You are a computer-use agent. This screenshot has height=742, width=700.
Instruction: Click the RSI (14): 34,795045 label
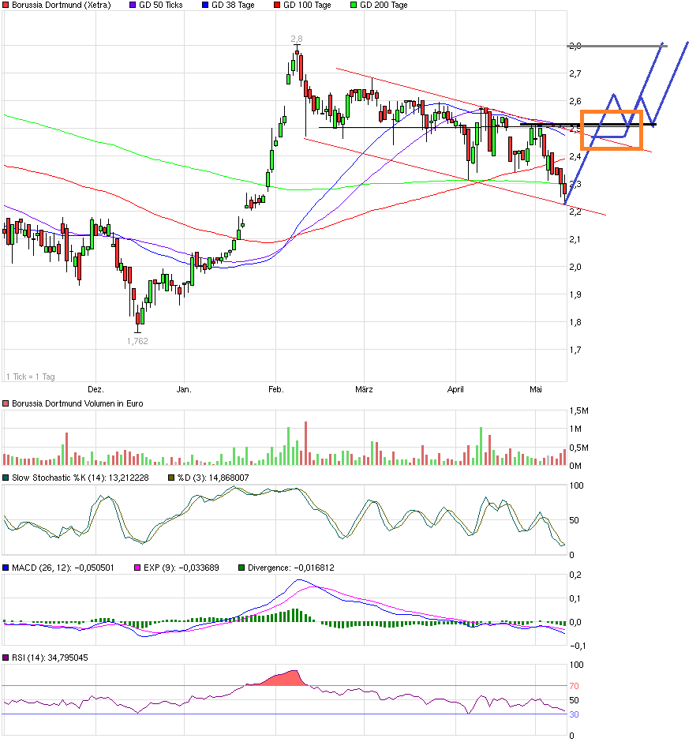point(51,658)
